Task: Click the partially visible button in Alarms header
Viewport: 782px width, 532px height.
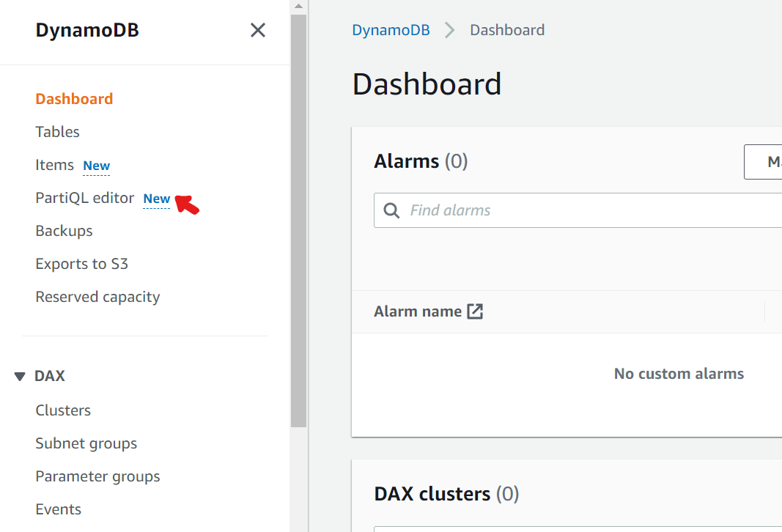Action: pos(763,162)
